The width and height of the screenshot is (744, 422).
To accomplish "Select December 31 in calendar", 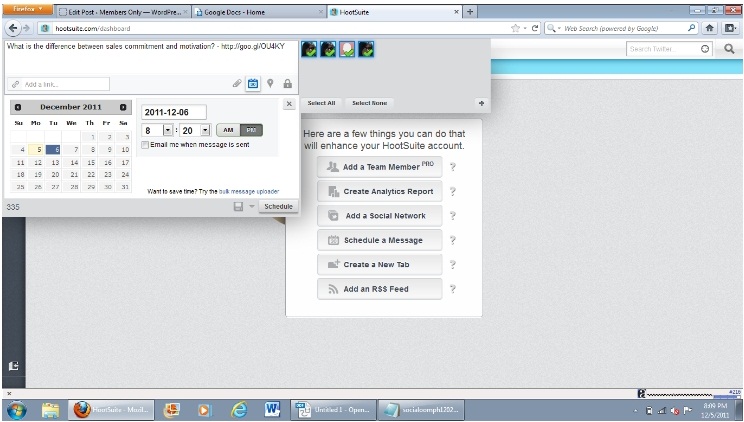I will coord(123,187).
